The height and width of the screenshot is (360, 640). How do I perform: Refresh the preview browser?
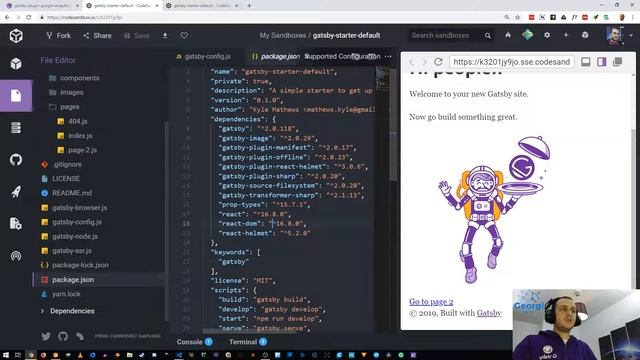pos(438,62)
